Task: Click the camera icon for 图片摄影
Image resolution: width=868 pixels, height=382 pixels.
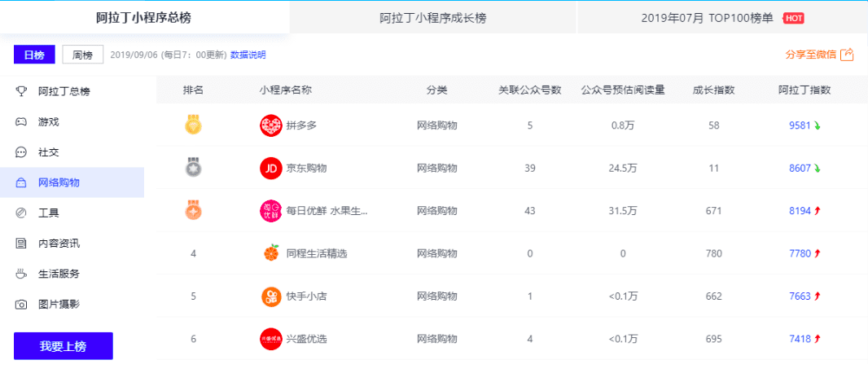Action: tap(21, 304)
